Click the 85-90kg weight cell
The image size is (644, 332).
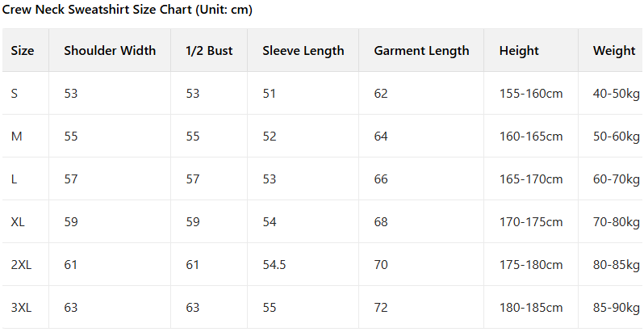click(x=617, y=308)
